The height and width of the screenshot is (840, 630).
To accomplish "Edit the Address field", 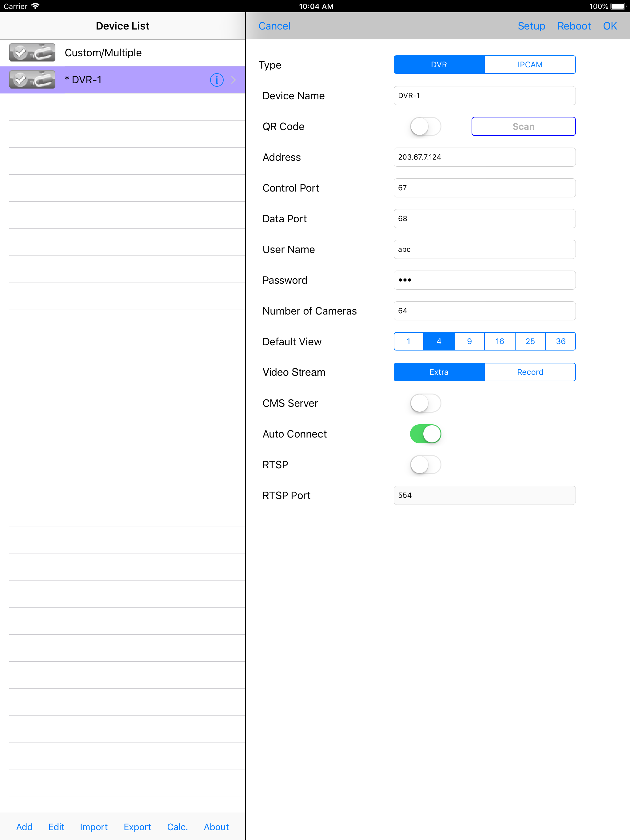I will pos(484,157).
